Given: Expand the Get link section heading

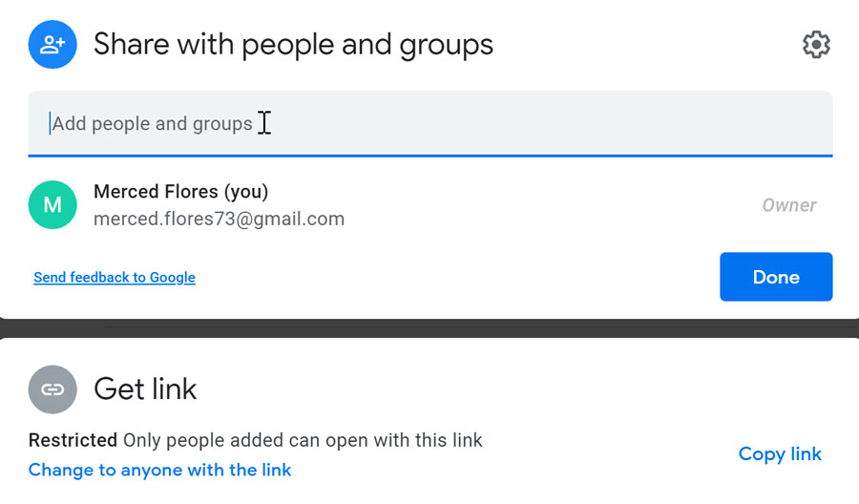Looking at the screenshot, I should [x=145, y=388].
